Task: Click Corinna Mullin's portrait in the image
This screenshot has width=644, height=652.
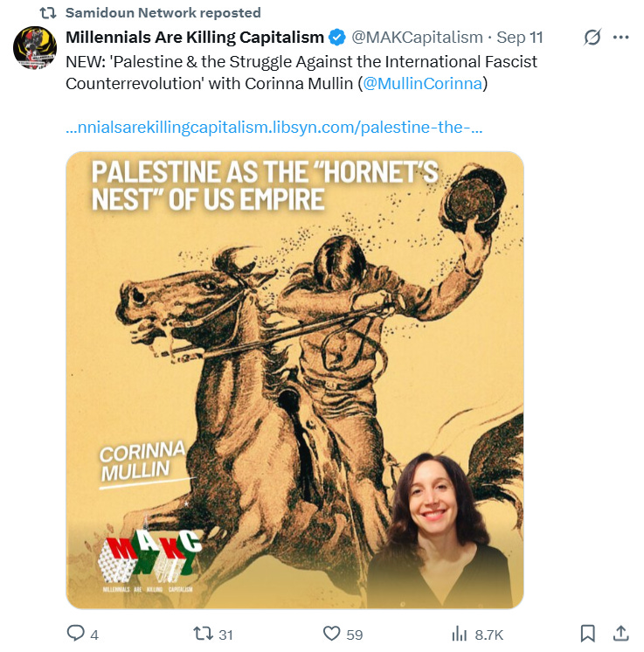Action: coord(439,531)
